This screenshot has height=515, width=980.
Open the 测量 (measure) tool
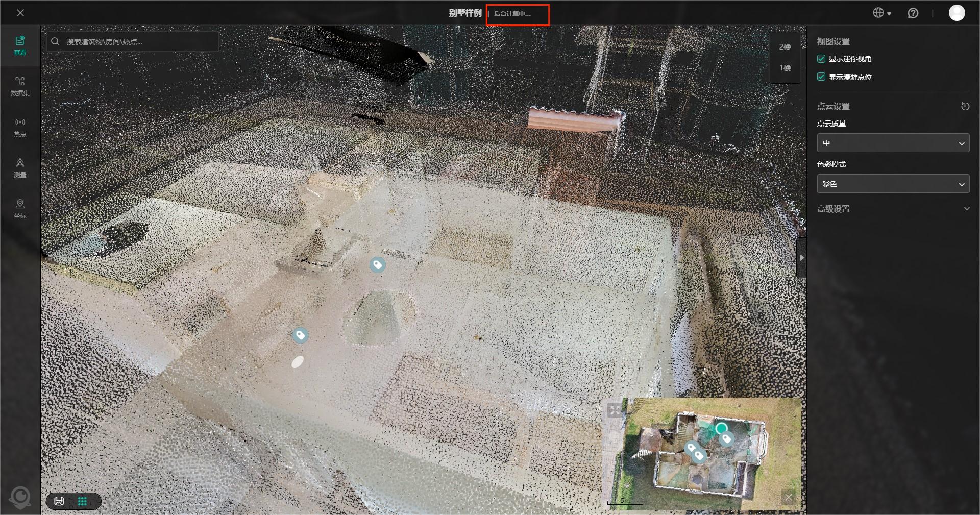(x=20, y=167)
